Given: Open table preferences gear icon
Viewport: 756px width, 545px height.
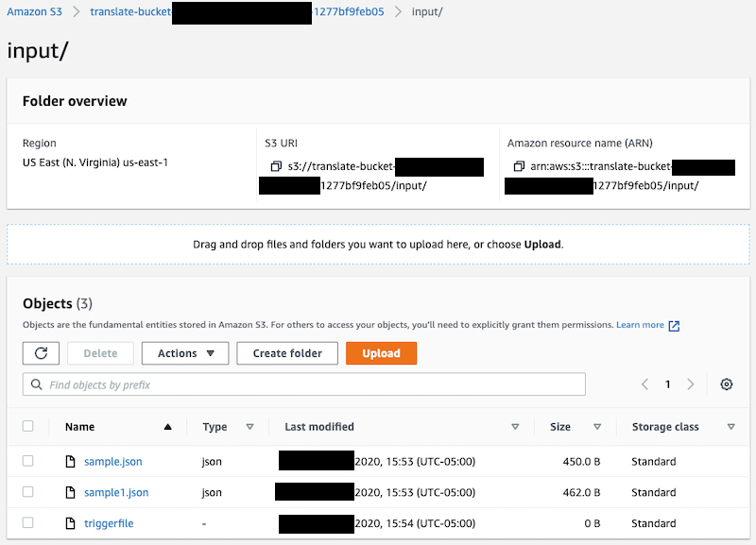Looking at the screenshot, I should click(x=726, y=384).
